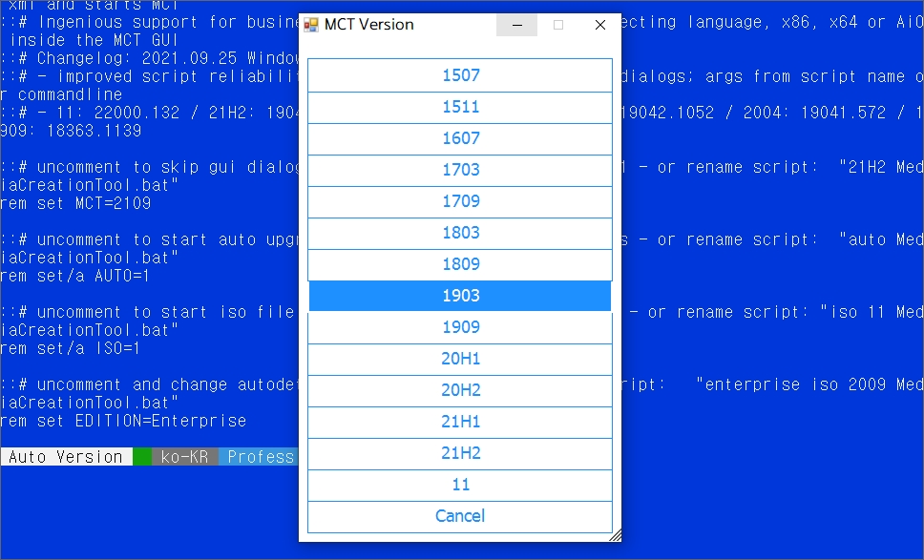
Task: Click the 'rem set MCT=2109' console line
Action: tap(75, 204)
